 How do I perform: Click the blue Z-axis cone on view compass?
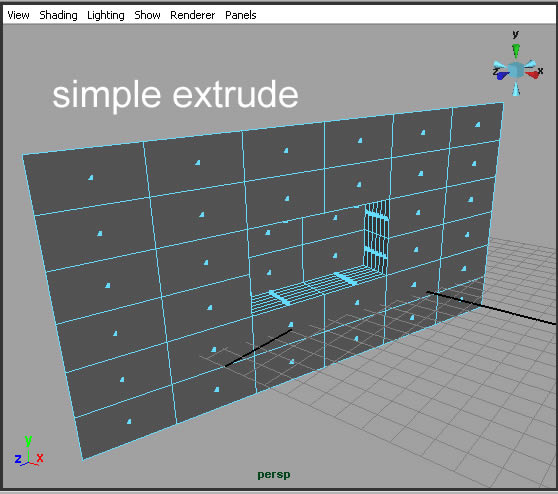click(x=502, y=75)
